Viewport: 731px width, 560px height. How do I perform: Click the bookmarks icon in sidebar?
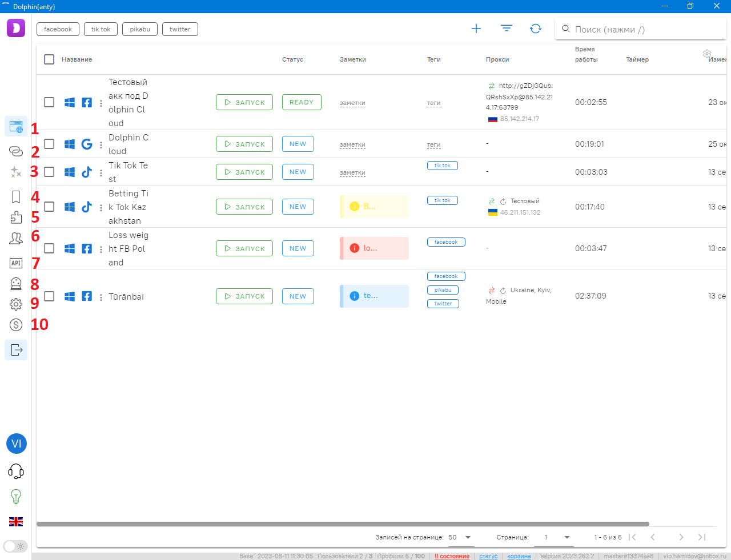16,197
